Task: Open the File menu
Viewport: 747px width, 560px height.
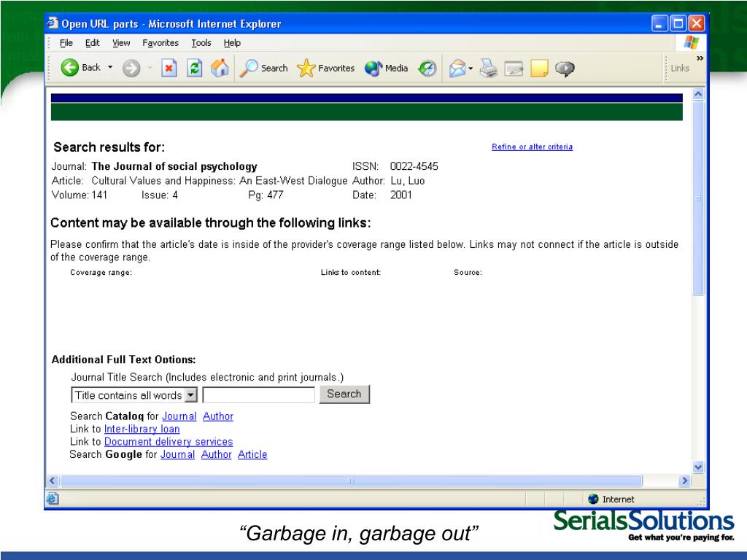Action: (66, 43)
